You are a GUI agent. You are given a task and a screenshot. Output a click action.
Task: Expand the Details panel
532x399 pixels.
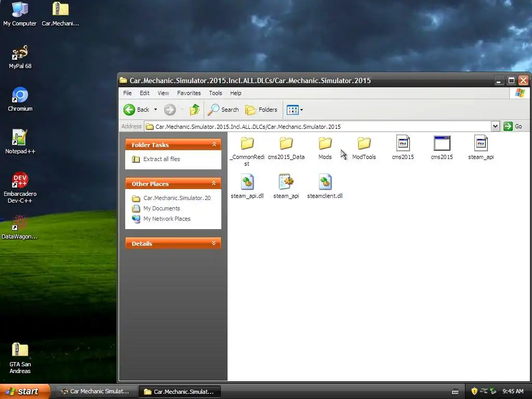click(214, 243)
